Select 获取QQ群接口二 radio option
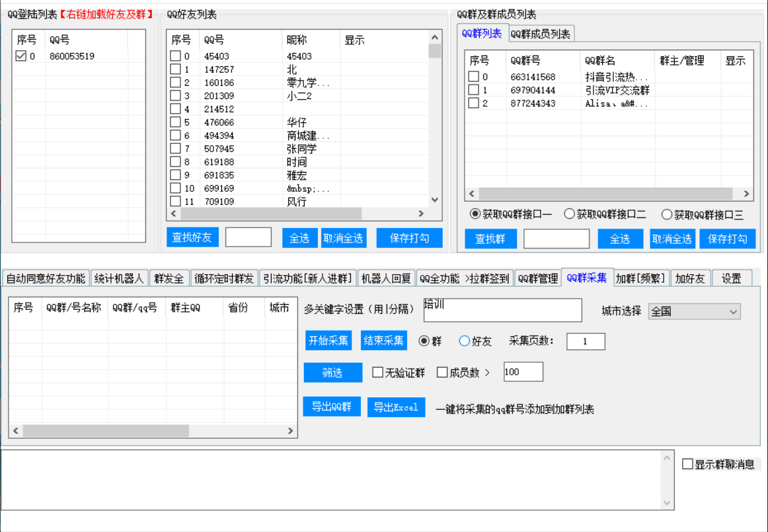This screenshot has width=768, height=532. (569, 214)
